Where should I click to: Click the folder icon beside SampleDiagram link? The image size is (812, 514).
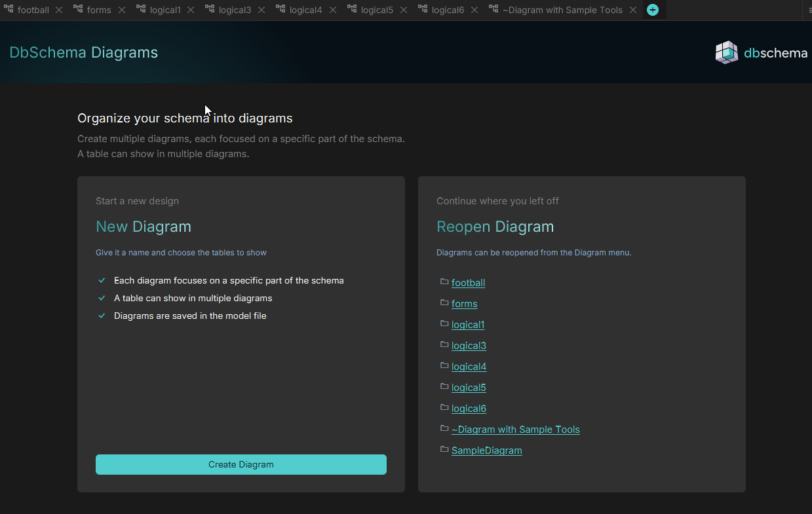444,449
